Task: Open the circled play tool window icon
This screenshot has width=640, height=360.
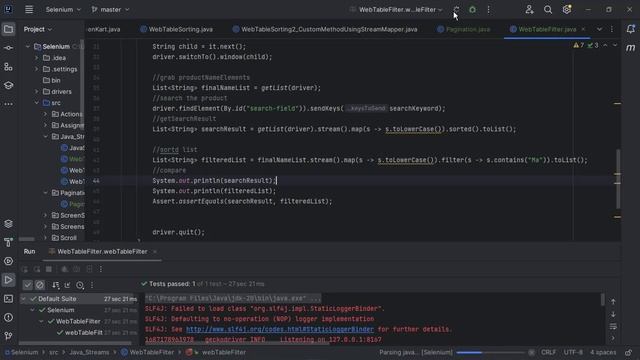Action: click(8, 261)
